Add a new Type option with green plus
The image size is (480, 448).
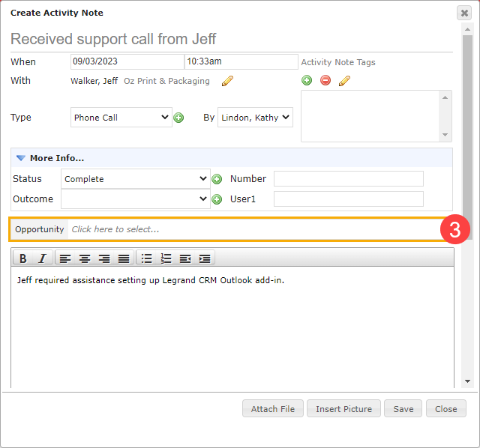coord(178,118)
